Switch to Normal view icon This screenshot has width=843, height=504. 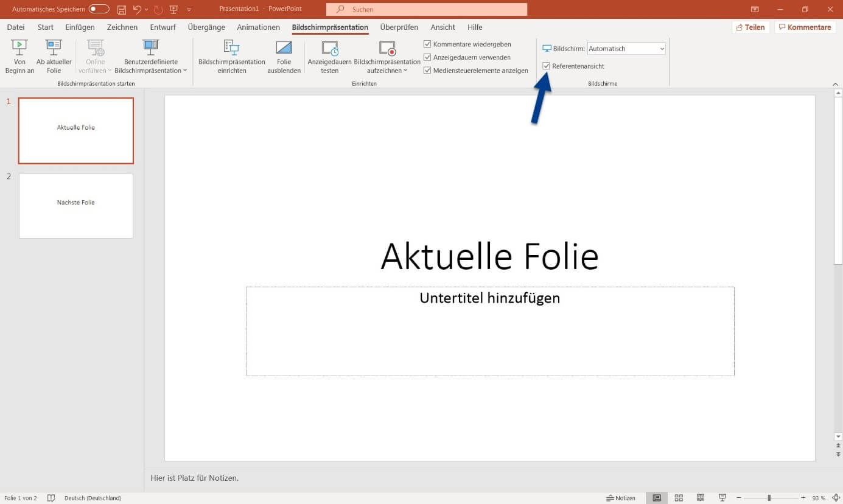click(657, 498)
